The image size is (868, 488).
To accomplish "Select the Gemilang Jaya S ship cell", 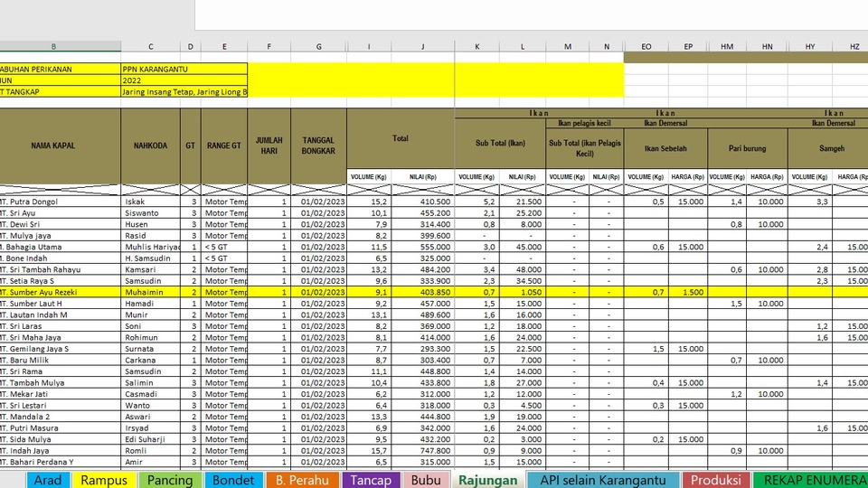I will tap(61, 349).
